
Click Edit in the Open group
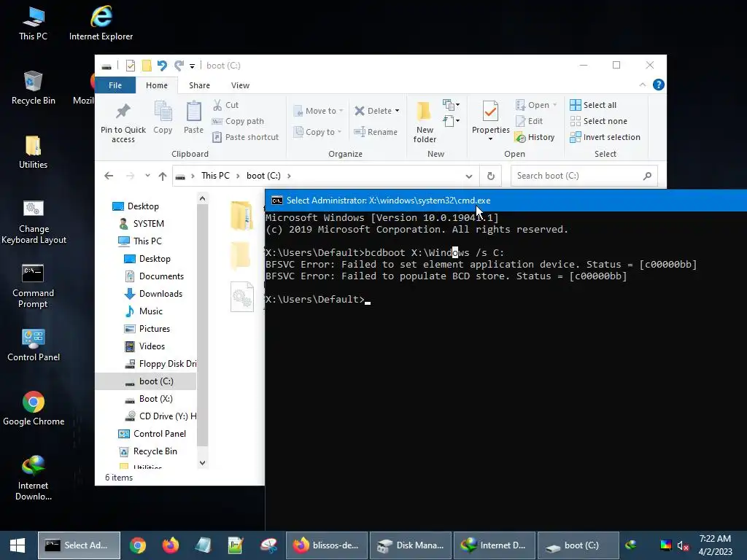click(x=529, y=121)
